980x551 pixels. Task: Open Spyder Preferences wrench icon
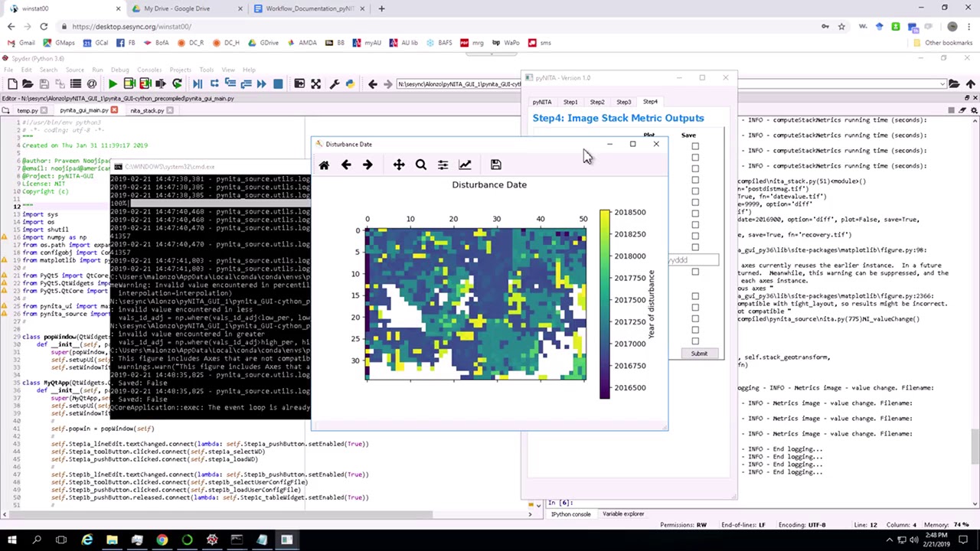[335, 83]
